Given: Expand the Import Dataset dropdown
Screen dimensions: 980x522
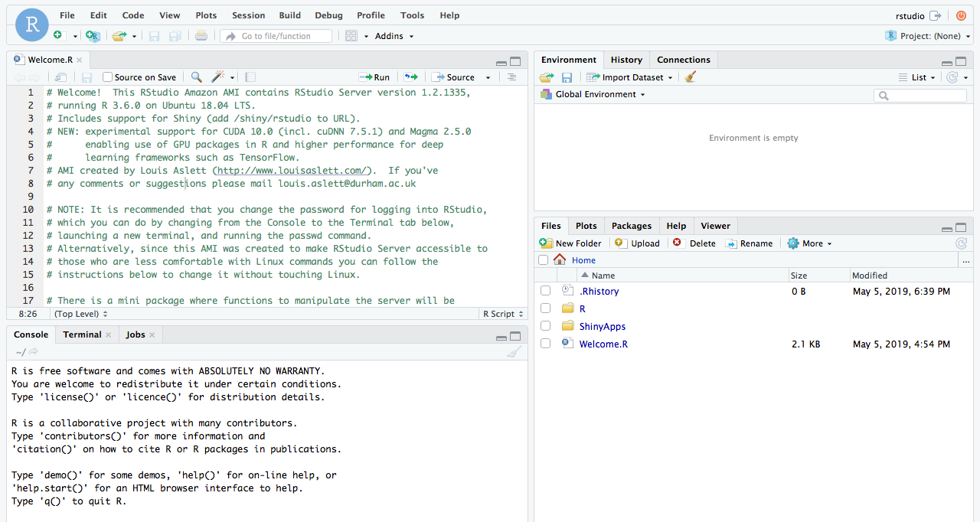Looking at the screenshot, I should click(629, 77).
